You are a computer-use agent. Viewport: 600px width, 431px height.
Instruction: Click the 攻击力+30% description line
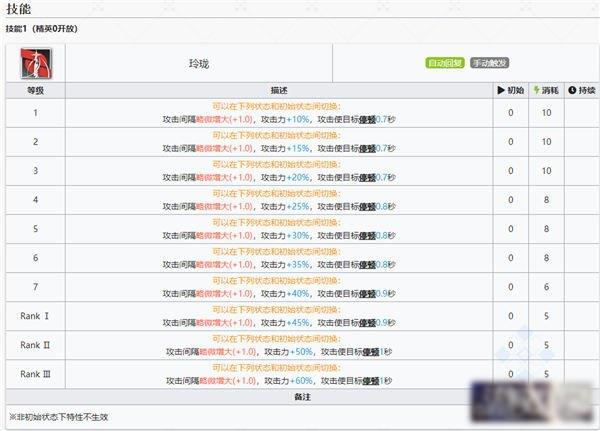tap(279, 236)
